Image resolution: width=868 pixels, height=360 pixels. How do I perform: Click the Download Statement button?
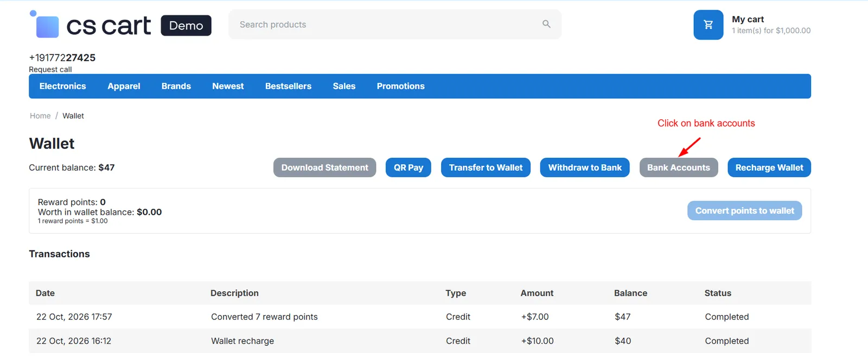pyautogui.click(x=324, y=168)
